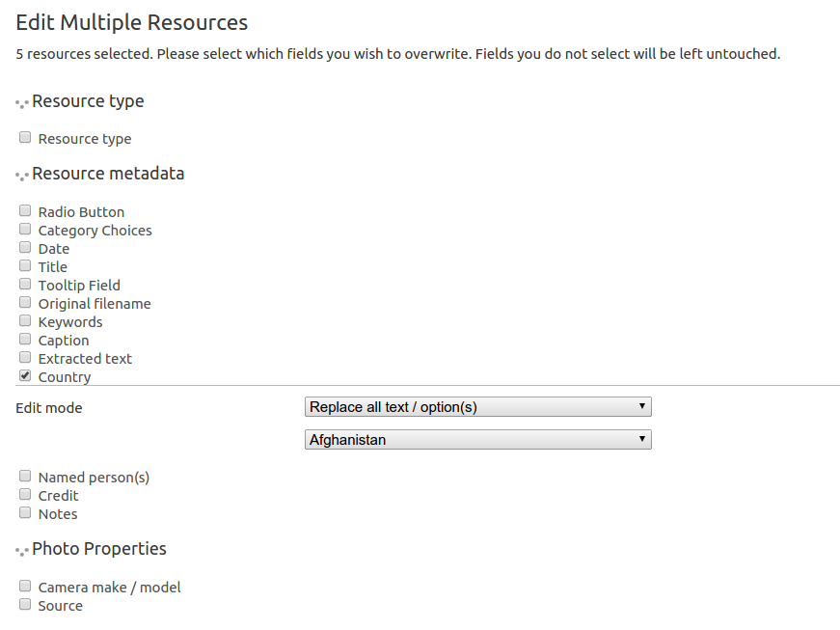
Task: Open the Afghanistan country dropdown
Action: click(477, 440)
